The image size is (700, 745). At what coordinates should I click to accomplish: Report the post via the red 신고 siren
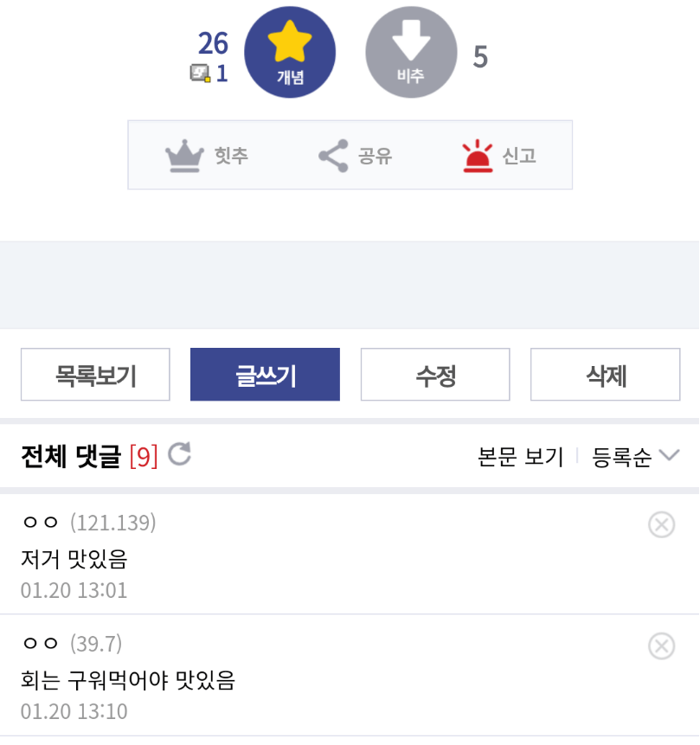(478, 156)
